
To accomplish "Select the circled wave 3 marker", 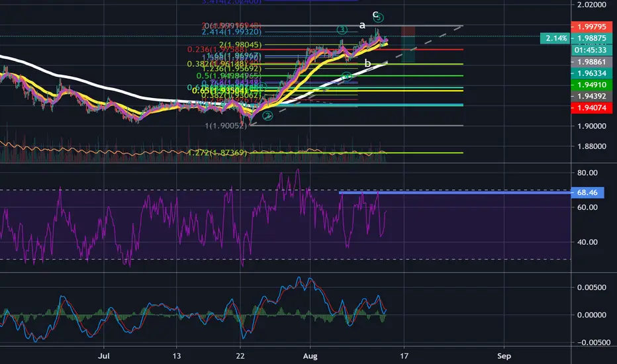I will 342,30.
